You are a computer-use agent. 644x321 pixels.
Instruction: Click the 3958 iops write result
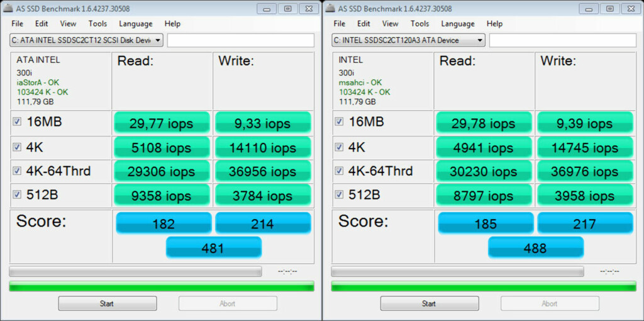[585, 195]
